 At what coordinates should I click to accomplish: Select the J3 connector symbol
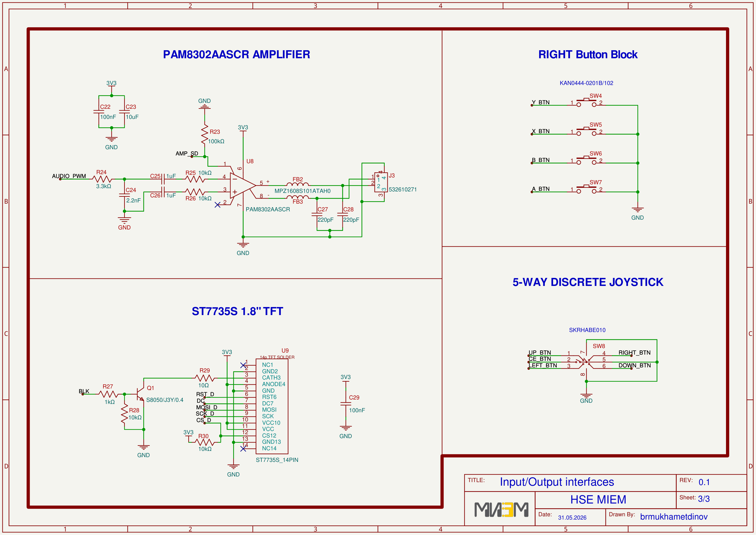[x=381, y=182]
